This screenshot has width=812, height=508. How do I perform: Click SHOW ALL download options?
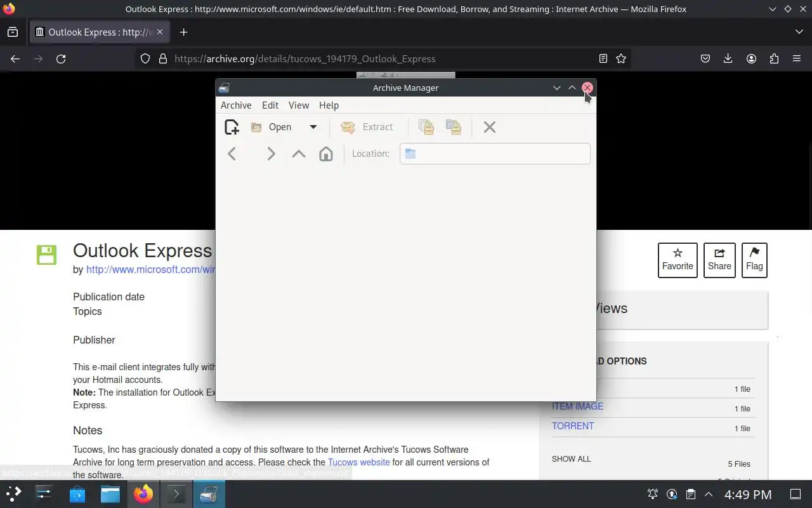click(571, 458)
